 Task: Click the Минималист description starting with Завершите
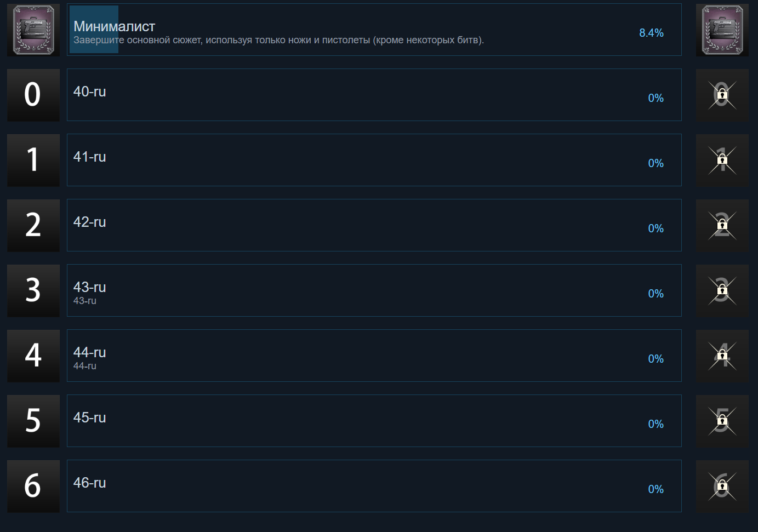[278, 40]
